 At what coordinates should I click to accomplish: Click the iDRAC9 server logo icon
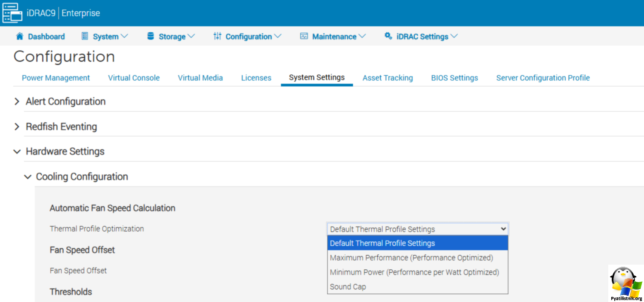[12, 13]
